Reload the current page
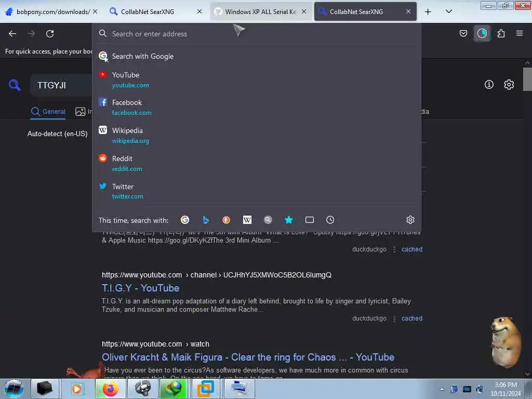This screenshot has height=399, width=532. (50, 34)
